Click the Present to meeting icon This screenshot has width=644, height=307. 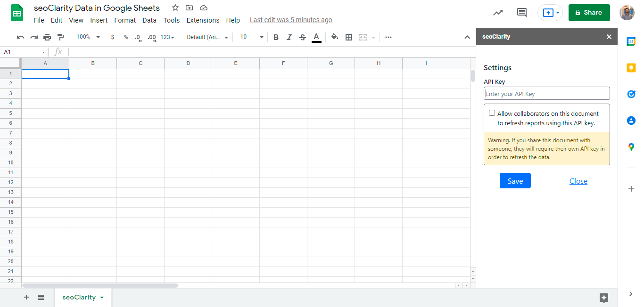pos(548,13)
